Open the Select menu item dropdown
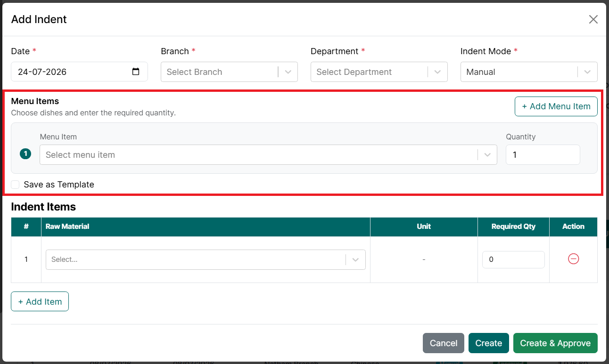 coord(268,155)
